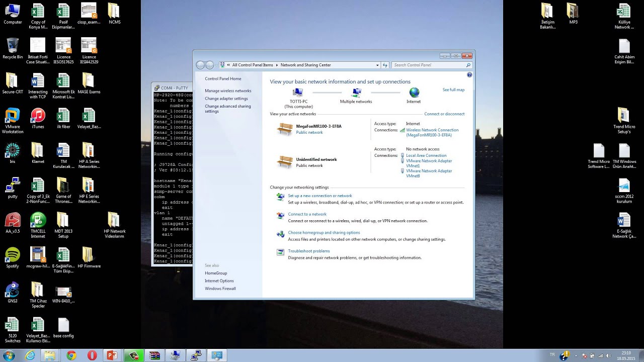Open the Wireless Network Connection status link
644x362 pixels.
point(432,132)
